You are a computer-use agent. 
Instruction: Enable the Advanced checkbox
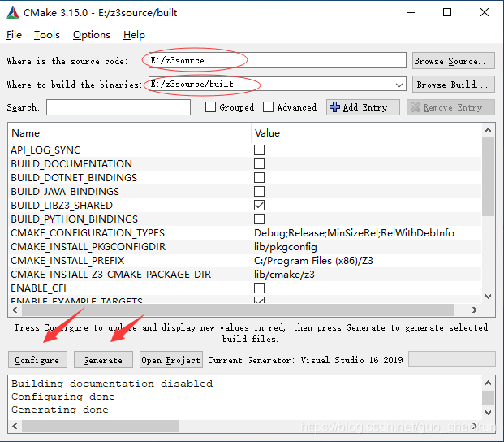pos(268,106)
